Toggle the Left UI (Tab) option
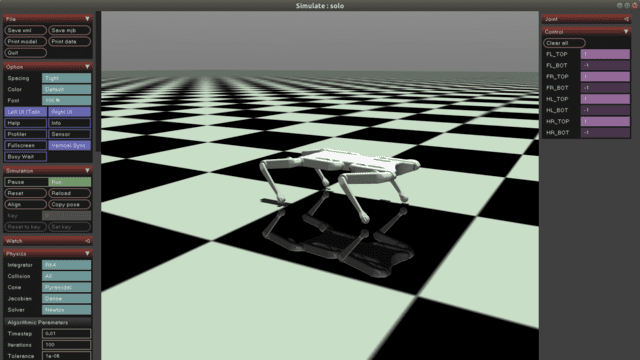640x360 pixels. point(25,112)
